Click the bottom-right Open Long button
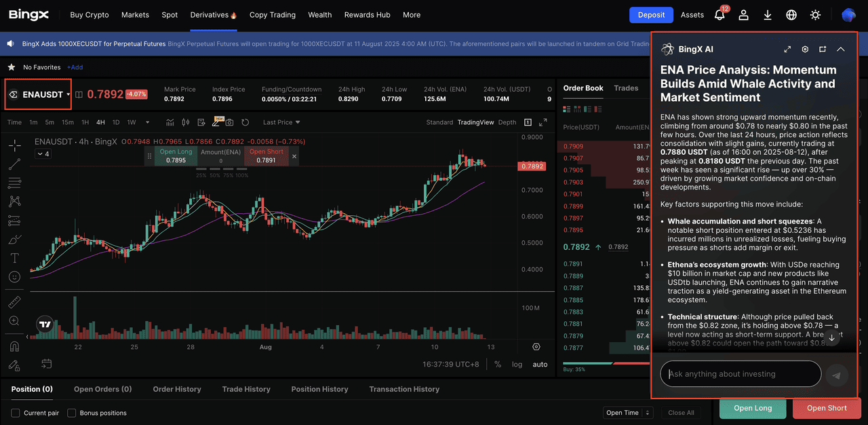The image size is (868, 425). 753,408
